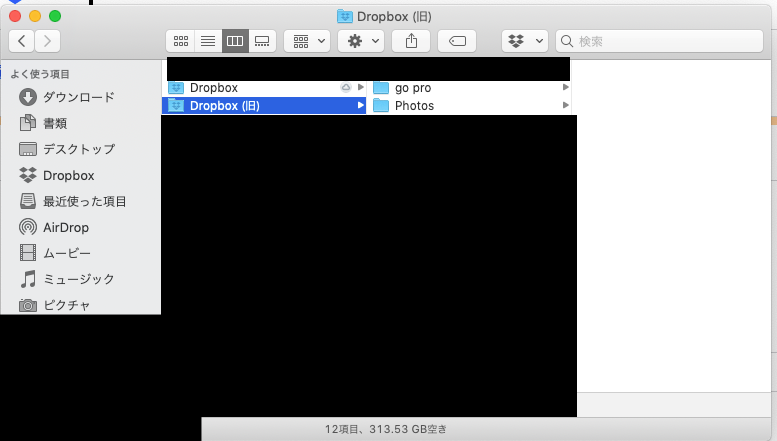Close the Finder window

click(15, 16)
